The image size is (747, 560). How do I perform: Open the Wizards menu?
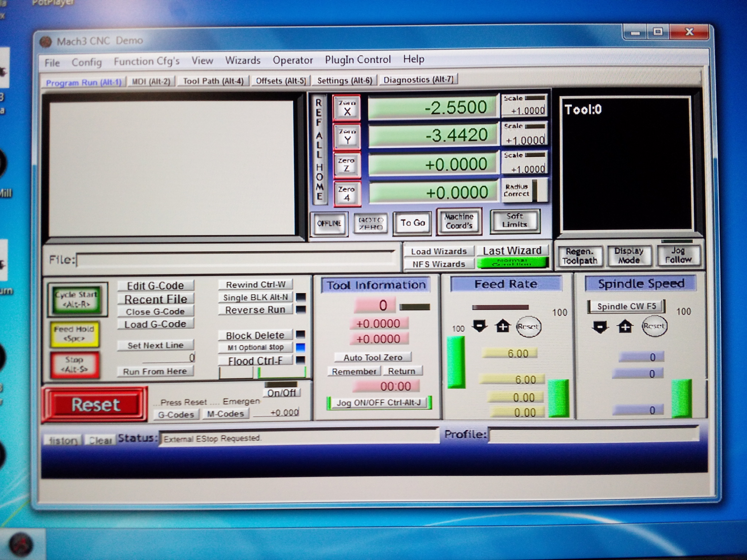click(x=243, y=61)
